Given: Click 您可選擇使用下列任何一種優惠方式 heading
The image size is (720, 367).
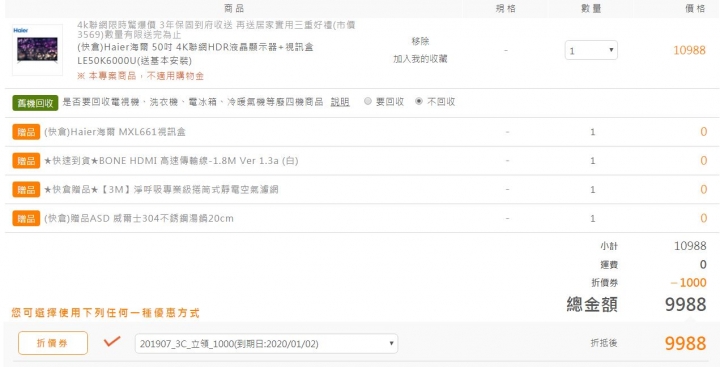Looking at the screenshot, I should [x=106, y=313].
